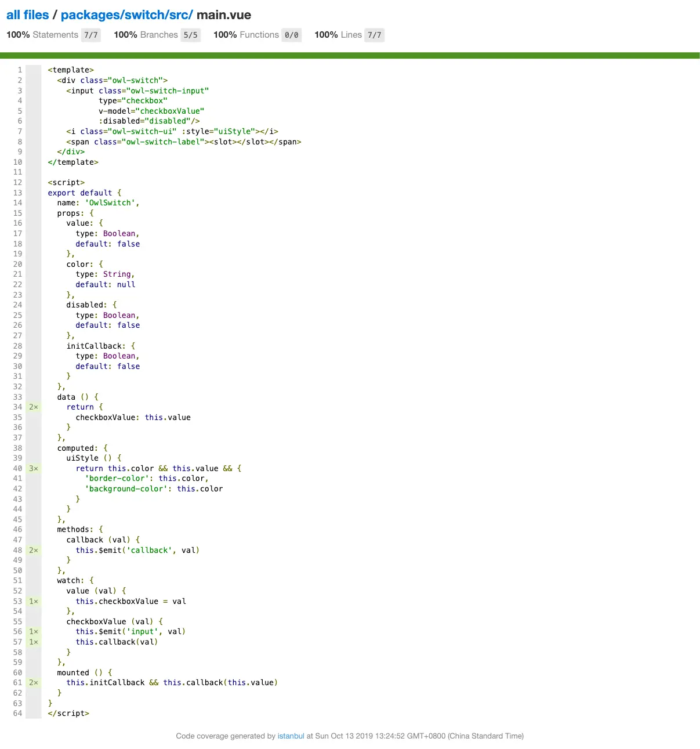Click the 'this.checkboxValue = val' line
700x749 pixels.
(x=130, y=601)
